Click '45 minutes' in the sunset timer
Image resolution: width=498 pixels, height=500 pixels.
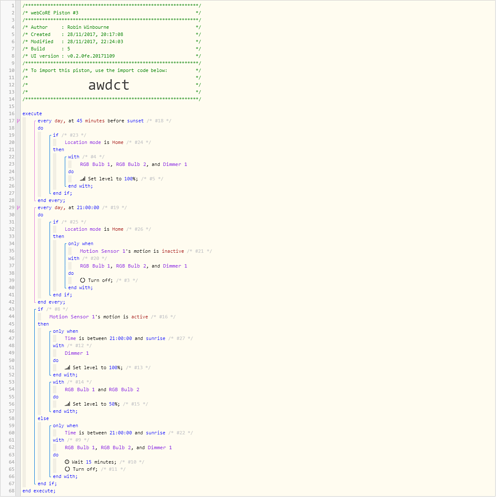[91, 121]
